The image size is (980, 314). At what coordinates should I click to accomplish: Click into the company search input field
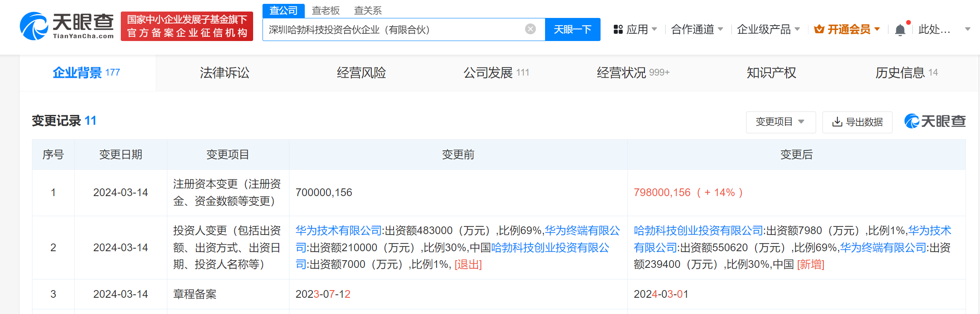(x=393, y=29)
